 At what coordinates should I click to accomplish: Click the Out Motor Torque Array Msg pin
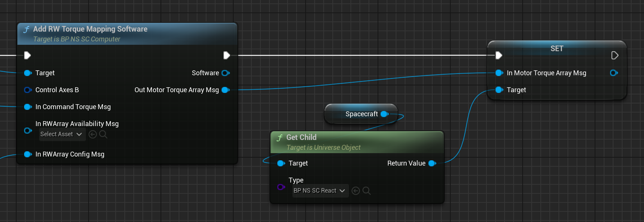(226, 90)
